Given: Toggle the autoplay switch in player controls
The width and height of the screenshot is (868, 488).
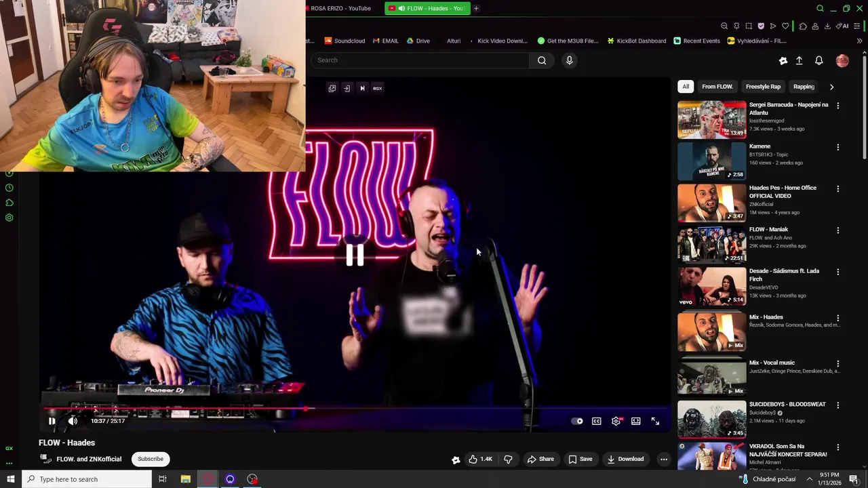Looking at the screenshot, I should click(x=577, y=421).
